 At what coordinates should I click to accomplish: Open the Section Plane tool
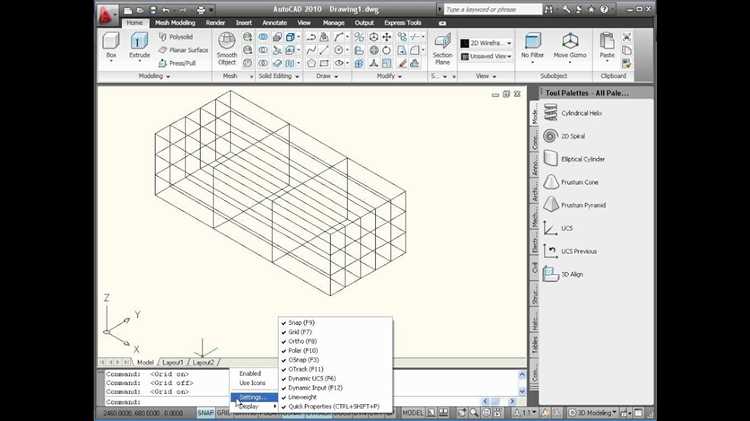point(442,49)
